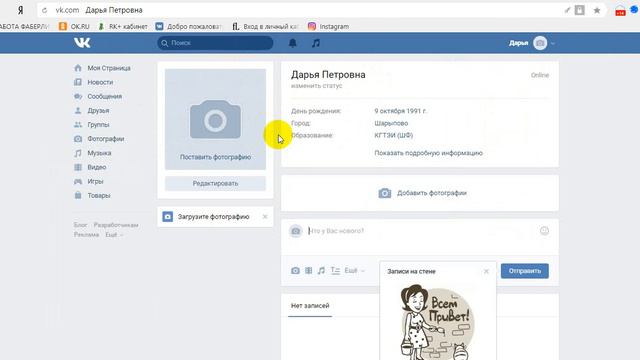Click Поставить фотографию on avatar placeholder
Viewport: 640px width, 360px height.
coord(215,157)
